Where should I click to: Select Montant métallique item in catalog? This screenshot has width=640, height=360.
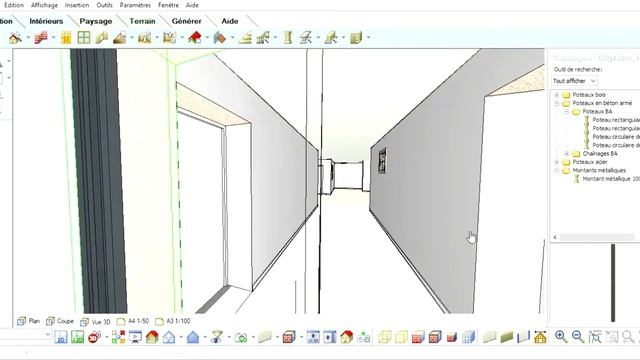(x=611, y=179)
